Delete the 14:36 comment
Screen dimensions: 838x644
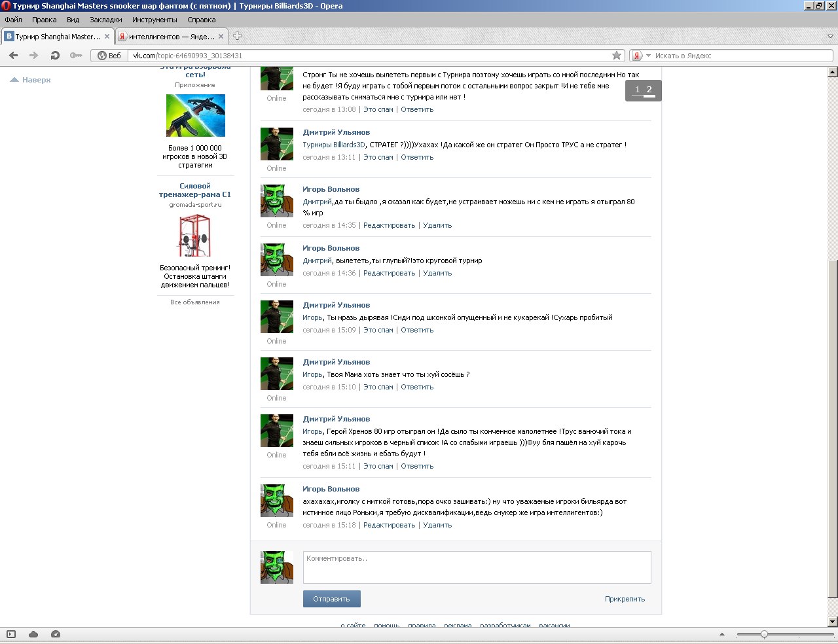click(x=437, y=273)
